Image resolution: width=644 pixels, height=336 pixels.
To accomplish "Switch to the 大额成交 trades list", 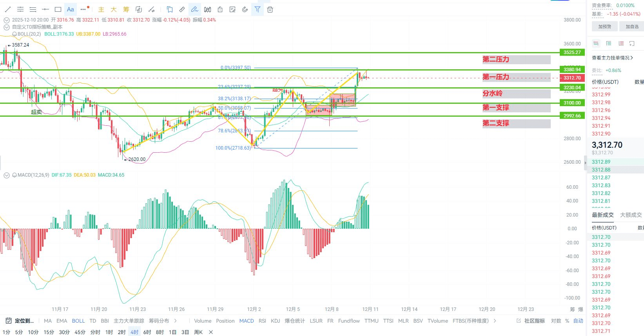I will pyautogui.click(x=631, y=215).
